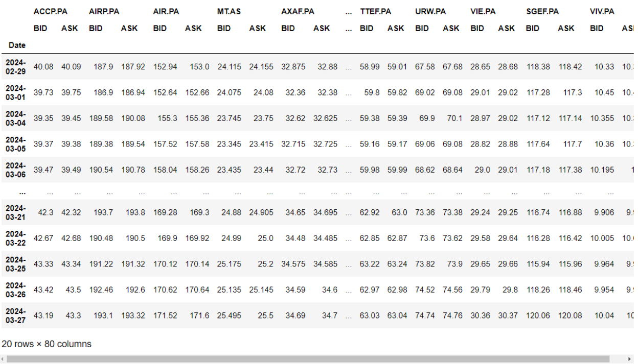Select the 2024-03-04 row label

click(x=16, y=118)
